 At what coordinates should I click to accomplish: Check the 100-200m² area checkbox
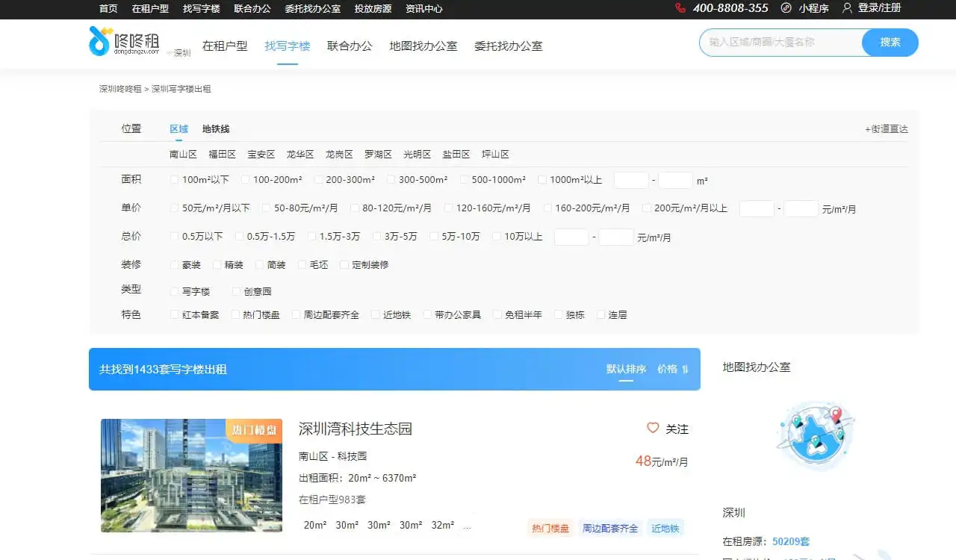[246, 180]
